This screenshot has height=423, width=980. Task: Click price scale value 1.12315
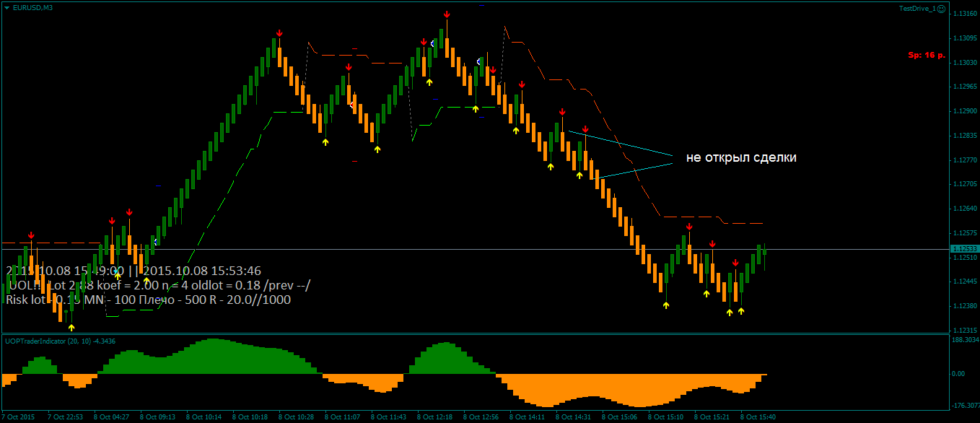(x=965, y=330)
